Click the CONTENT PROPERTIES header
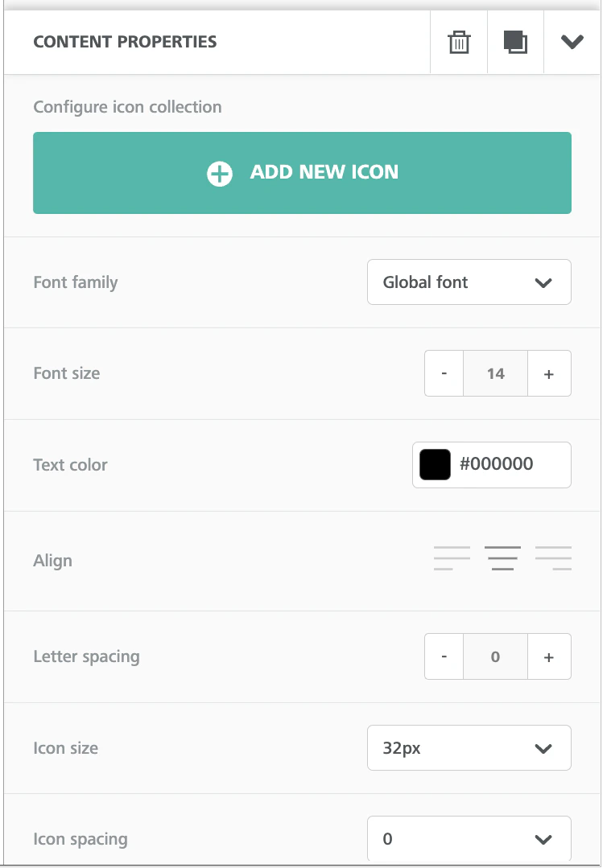 [x=125, y=42]
